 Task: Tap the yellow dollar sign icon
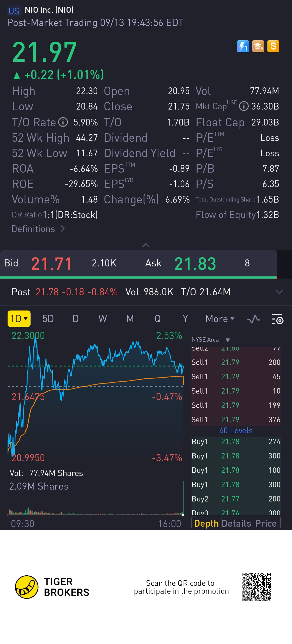pos(273,46)
